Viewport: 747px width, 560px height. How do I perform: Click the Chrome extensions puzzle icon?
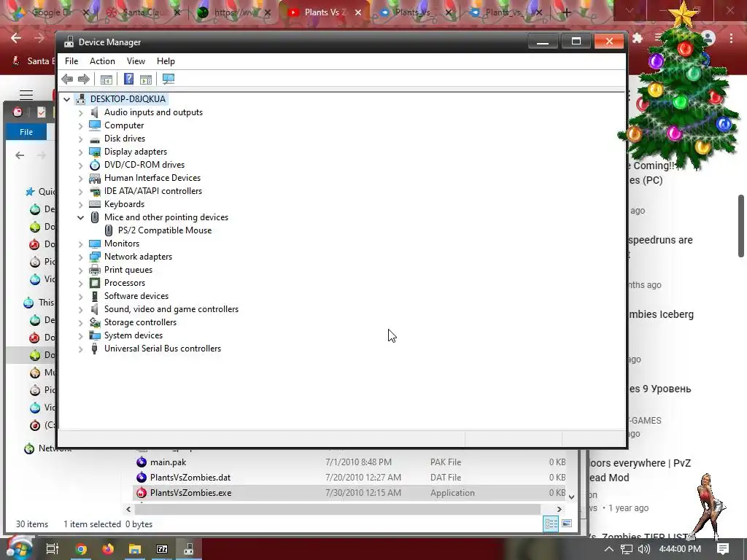(x=638, y=38)
